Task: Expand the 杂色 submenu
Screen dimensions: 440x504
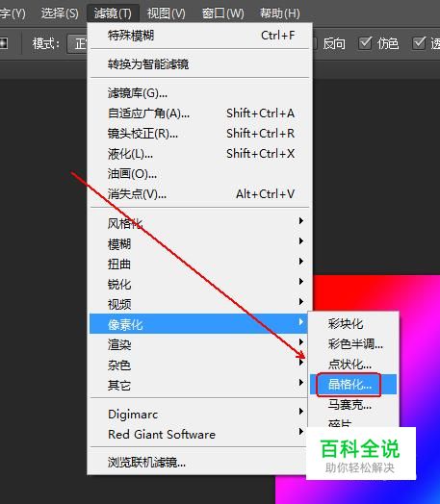Action: point(199,365)
